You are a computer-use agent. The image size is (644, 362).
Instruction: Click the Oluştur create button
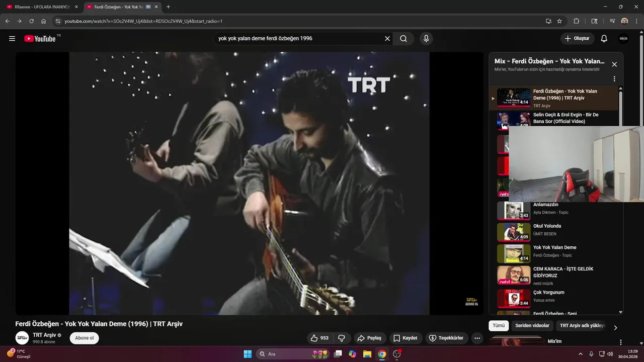(x=578, y=39)
